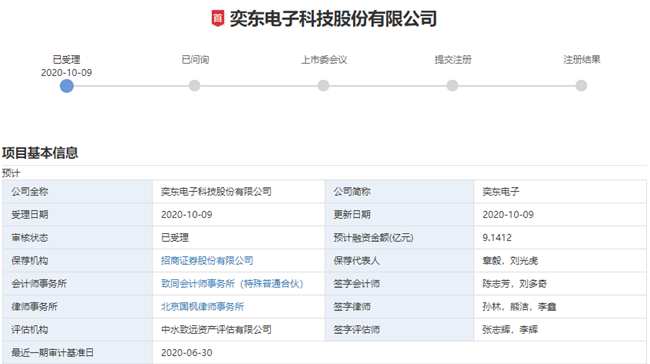650x364 pixels.
Task: Open 招商证券股份有限公司 sponsor link
Action: click(207, 261)
